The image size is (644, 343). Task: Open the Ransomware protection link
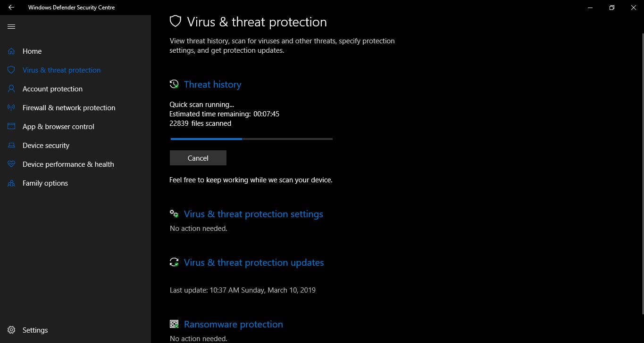point(233,325)
